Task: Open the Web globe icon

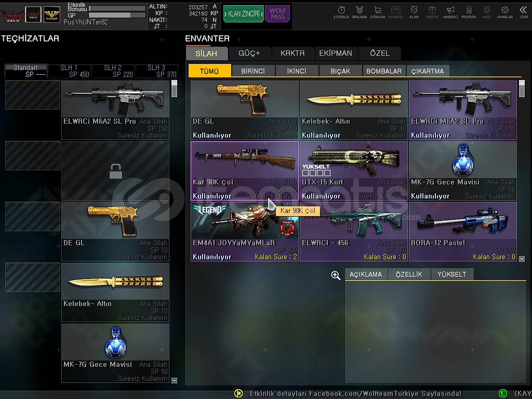Action: [487, 12]
